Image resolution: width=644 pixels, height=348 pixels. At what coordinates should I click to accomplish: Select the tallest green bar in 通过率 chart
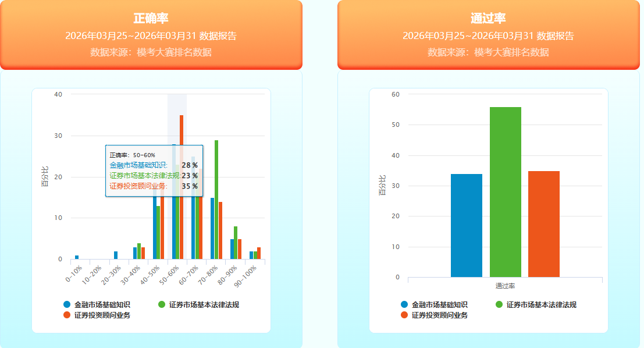(505, 192)
